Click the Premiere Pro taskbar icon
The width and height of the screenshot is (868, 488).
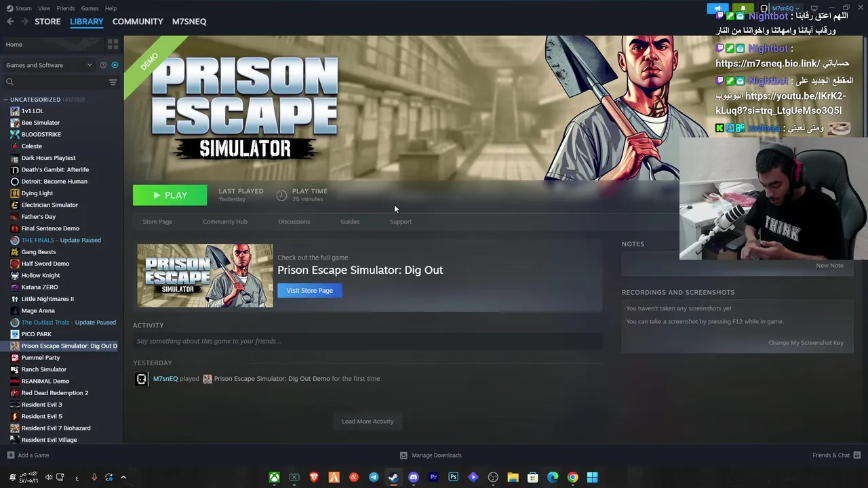coord(433,477)
